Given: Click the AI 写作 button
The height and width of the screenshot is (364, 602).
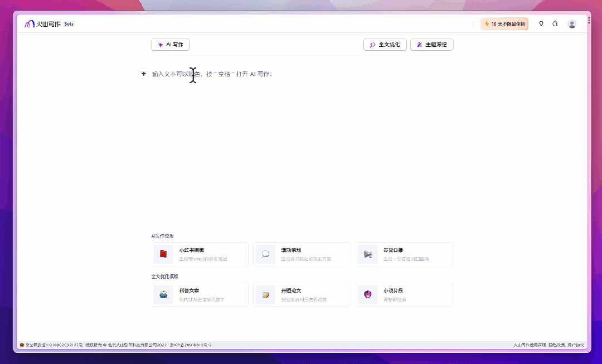Looking at the screenshot, I should coord(170,45).
